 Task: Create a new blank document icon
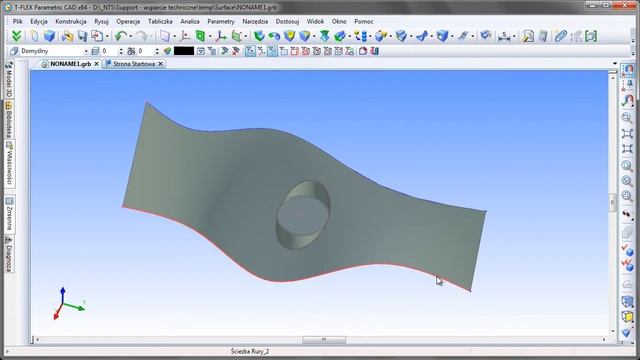click(x=34, y=36)
